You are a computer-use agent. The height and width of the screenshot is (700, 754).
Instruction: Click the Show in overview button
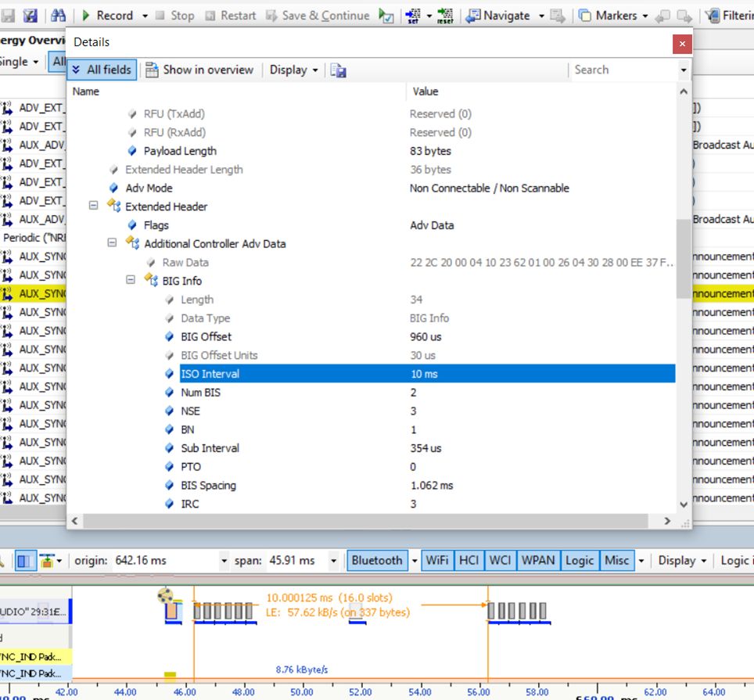(x=199, y=70)
